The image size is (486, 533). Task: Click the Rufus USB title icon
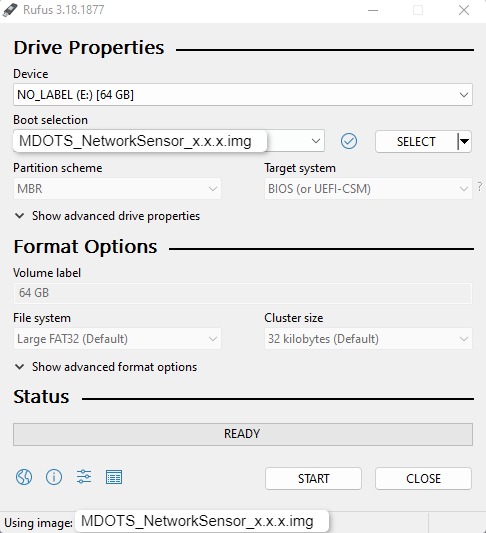coord(10,10)
